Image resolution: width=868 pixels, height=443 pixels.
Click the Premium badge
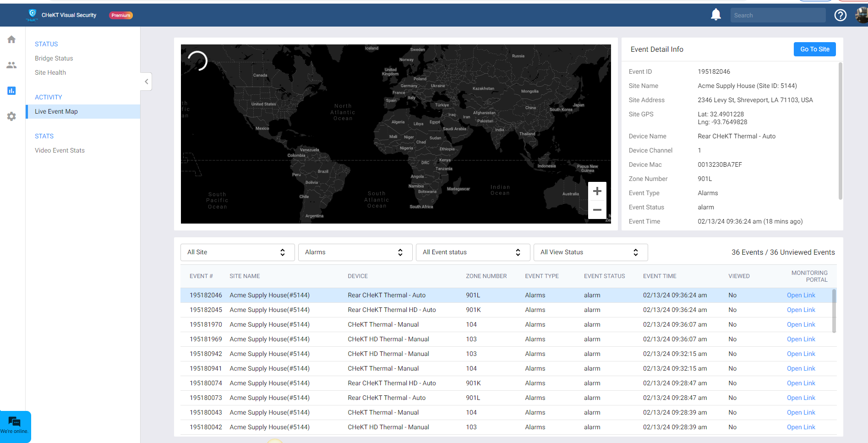click(121, 15)
